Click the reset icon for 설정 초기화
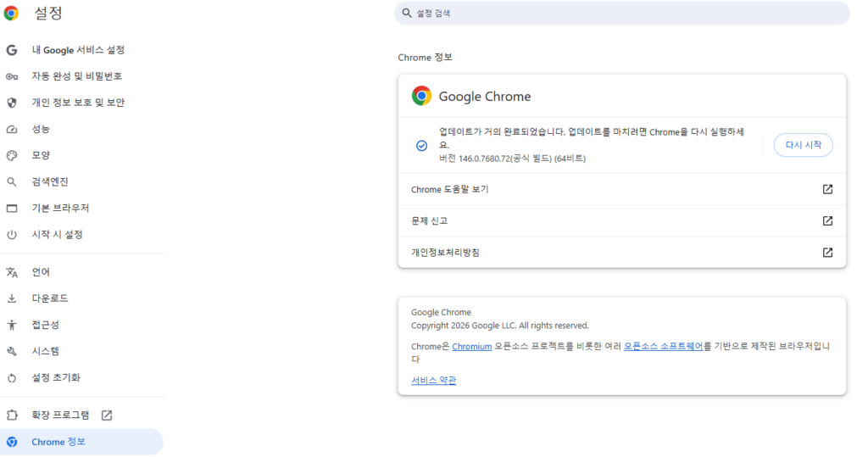The image size is (868, 457). (x=12, y=378)
